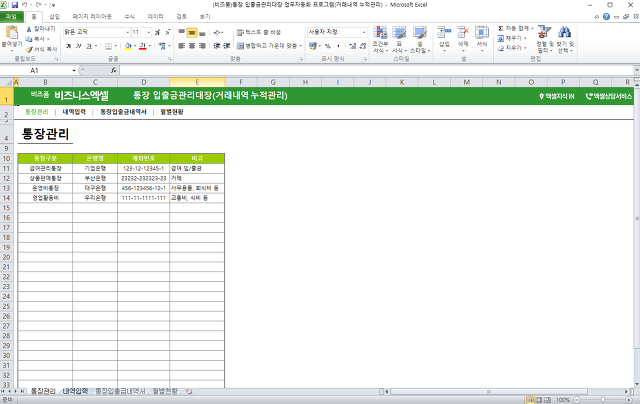The image size is (640, 404).
Task: Open Find and Select (찾기 및 선택) binoculars
Action: 565,39
